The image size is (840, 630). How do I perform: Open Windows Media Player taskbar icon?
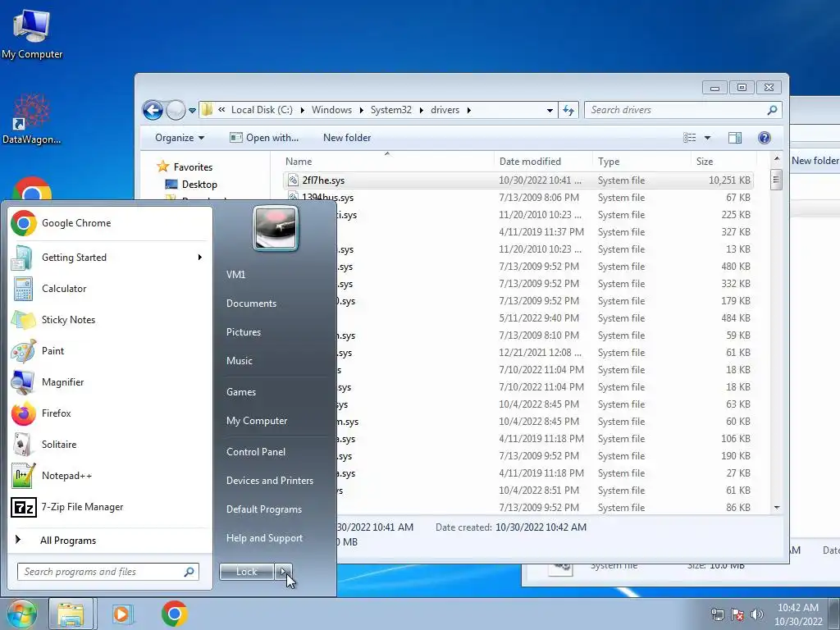pyautogui.click(x=122, y=614)
